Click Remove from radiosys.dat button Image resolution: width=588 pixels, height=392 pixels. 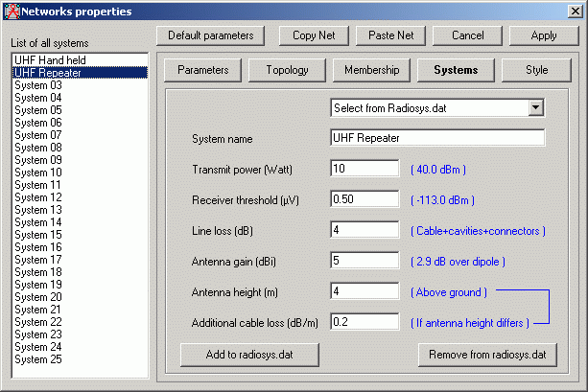[486, 355]
